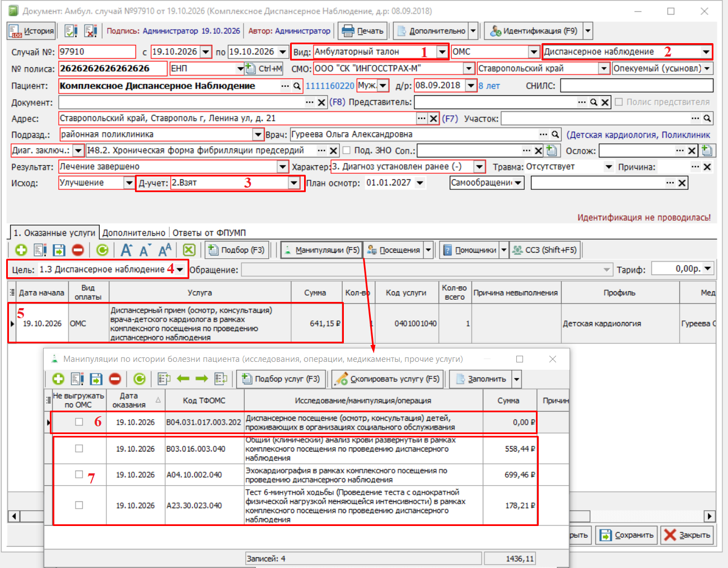728x568 pixels.
Task: Expand the Цель dropdown 1.3 Диспансерное наблюдение
Action: coord(180,269)
